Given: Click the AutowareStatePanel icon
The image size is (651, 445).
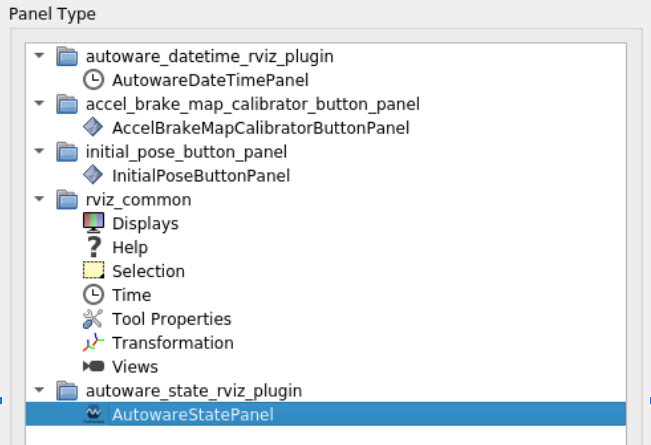Looking at the screenshot, I should pos(93,415).
